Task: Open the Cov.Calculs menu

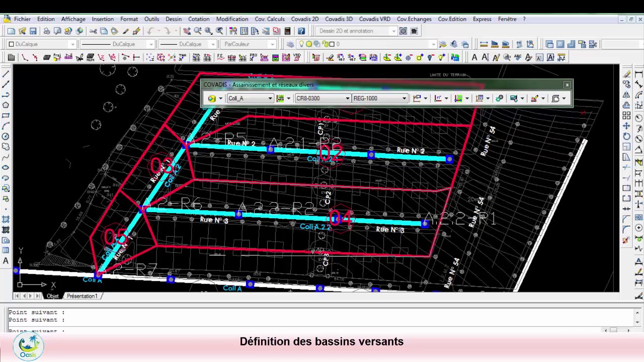Action: [x=270, y=19]
